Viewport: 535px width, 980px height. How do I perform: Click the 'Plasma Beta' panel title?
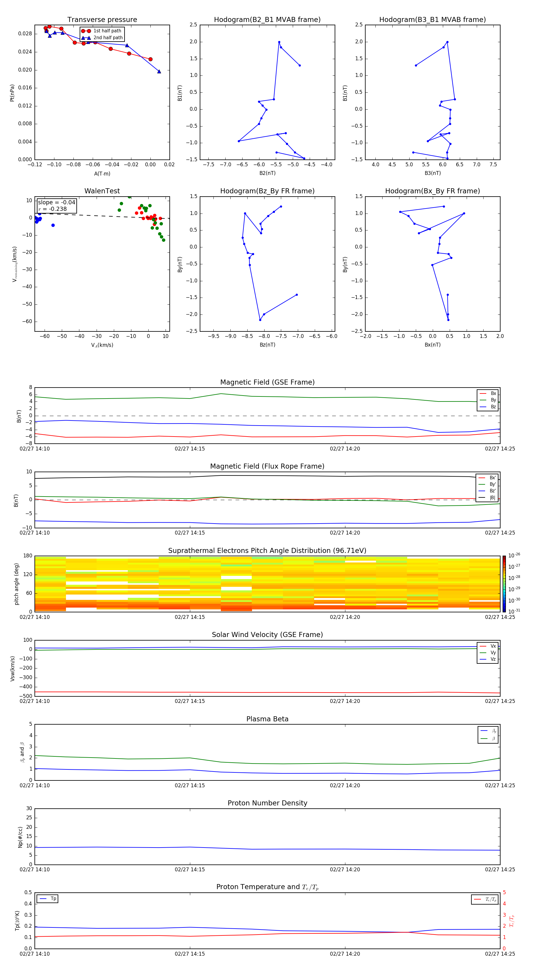click(x=267, y=719)
